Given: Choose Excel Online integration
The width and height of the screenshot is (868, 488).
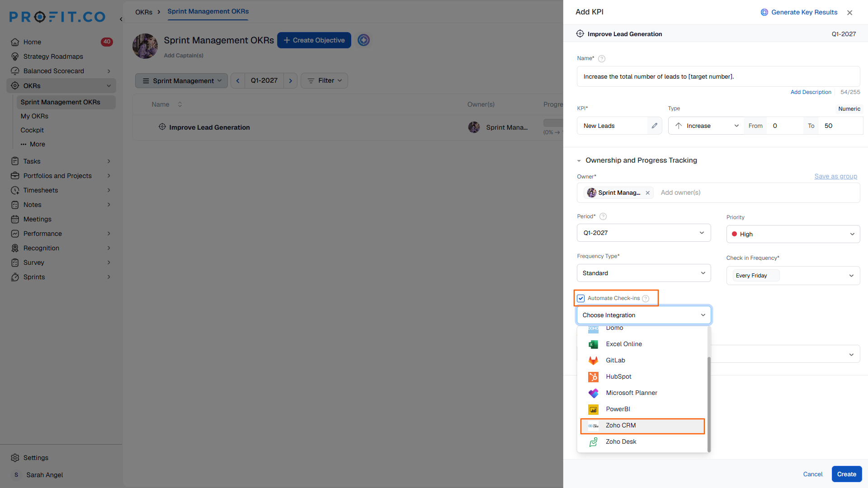Looking at the screenshot, I should click(x=642, y=344).
